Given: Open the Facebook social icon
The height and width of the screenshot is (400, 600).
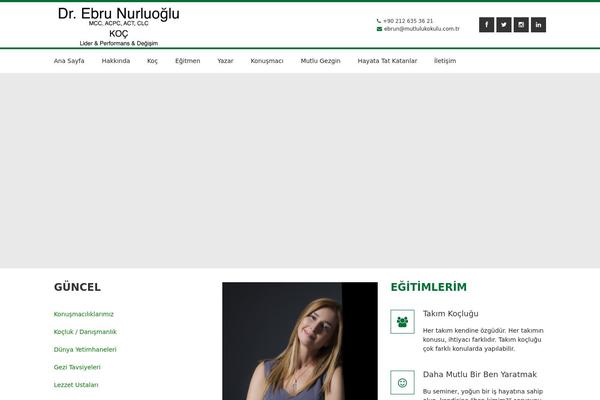Looking at the screenshot, I should point(486,25).
